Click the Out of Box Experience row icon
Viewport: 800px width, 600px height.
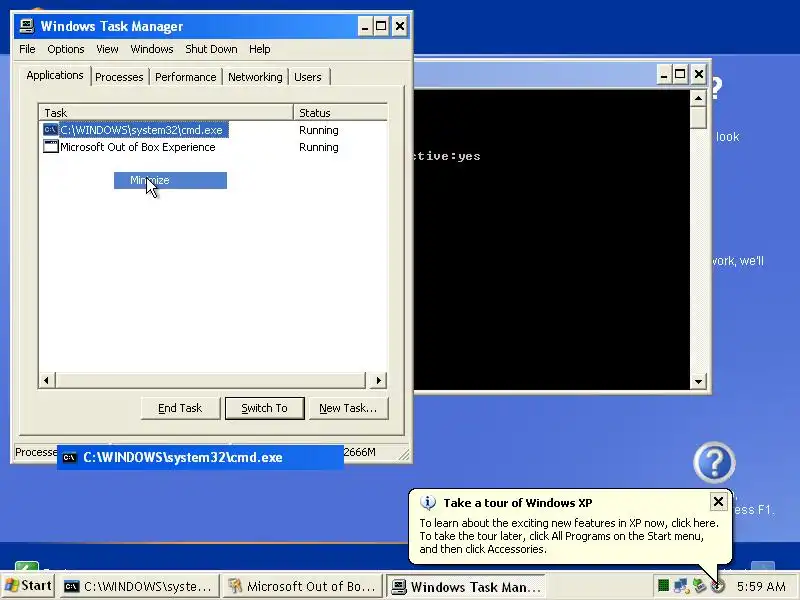pyautogui.click(x=51, y=147)
